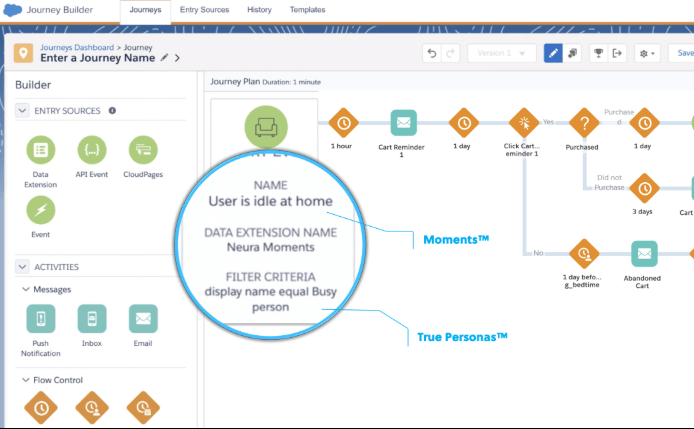Select the API Event entry source icon

pos(92,150)
